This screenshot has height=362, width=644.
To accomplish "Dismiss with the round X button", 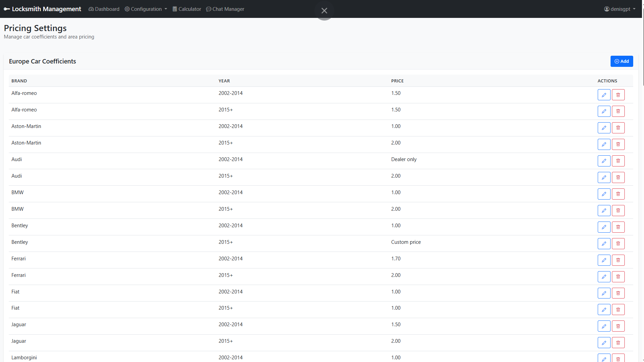I will pos(324,11).
